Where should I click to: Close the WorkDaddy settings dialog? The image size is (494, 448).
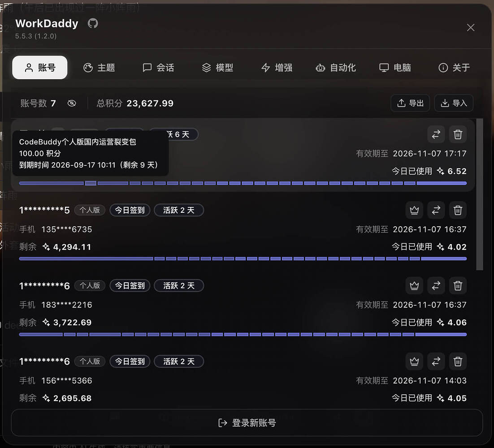[x=470, y=28]
